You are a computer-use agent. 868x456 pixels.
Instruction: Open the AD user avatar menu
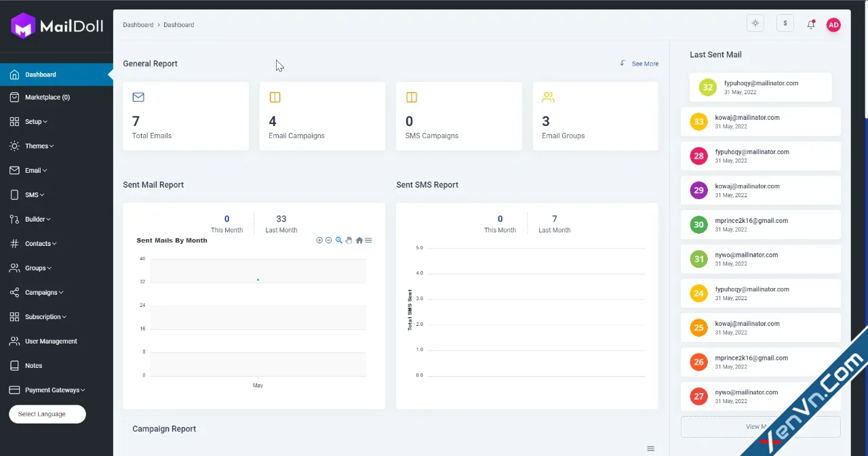(x=833, y=25)
